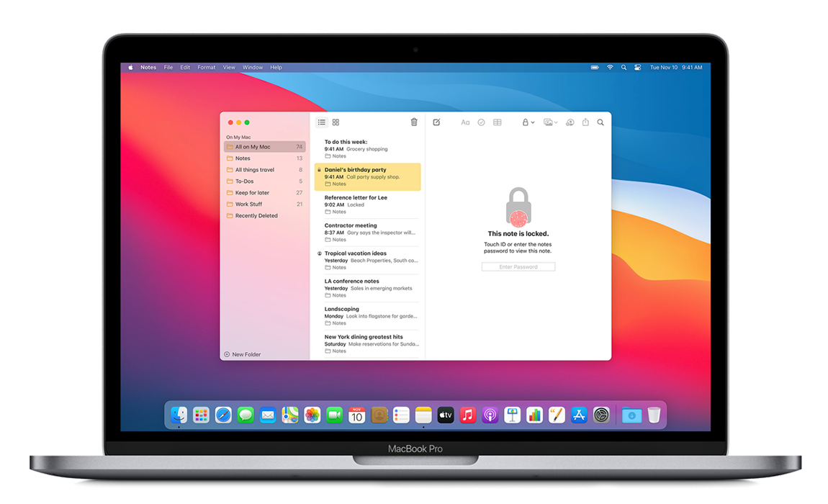Viewport: 828px width, 504px height.
Task: Open the Keep for later folder
Action: (x=264, y=193)
